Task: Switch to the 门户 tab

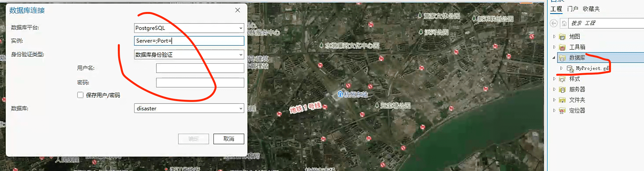Action: (573, 9)
